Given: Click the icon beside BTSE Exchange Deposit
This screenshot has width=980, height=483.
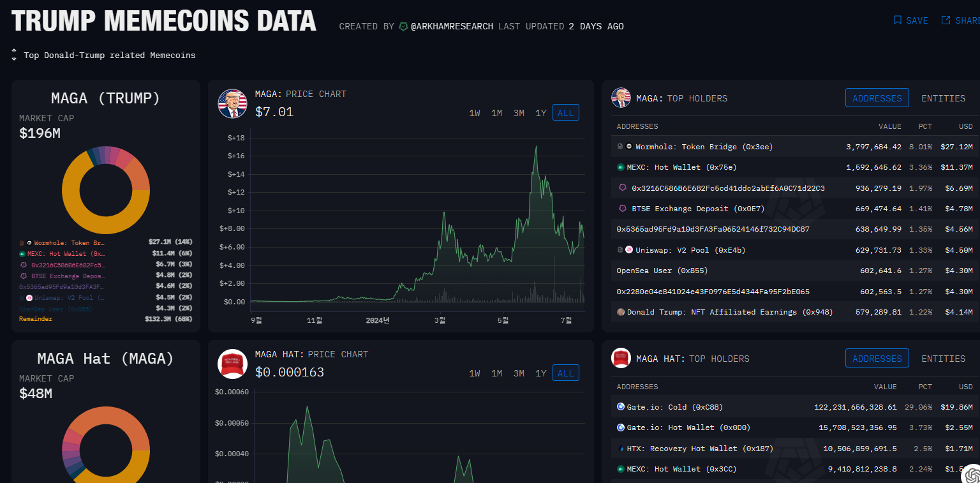Looking at the screenshot, I should tap(623, 209).
